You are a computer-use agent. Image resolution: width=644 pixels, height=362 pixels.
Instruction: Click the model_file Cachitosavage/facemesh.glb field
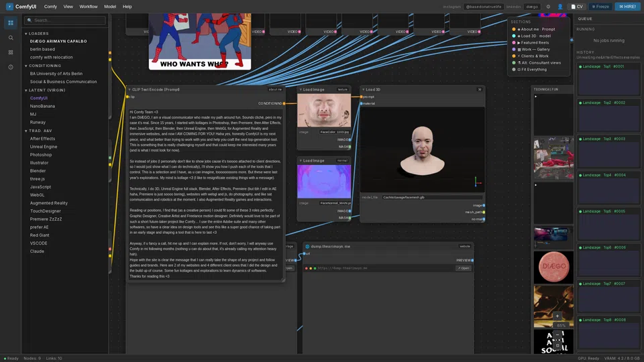[433, 197]
